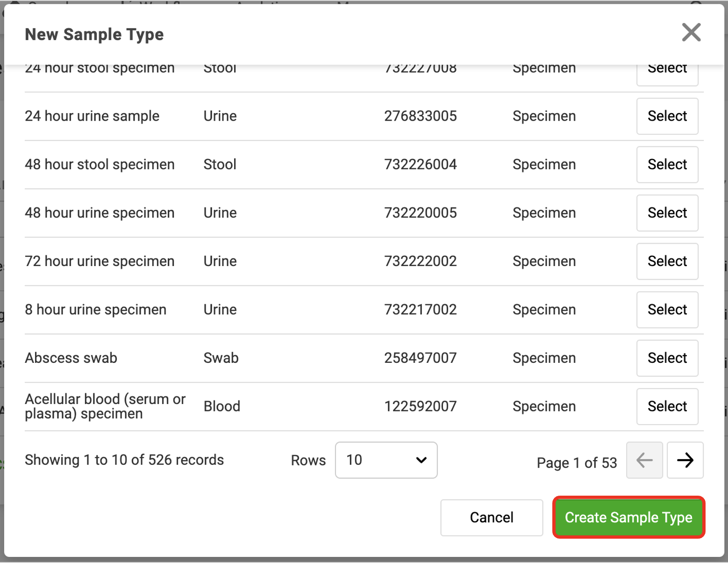Select Acellular blood specimen row

[x=667, y=406]
